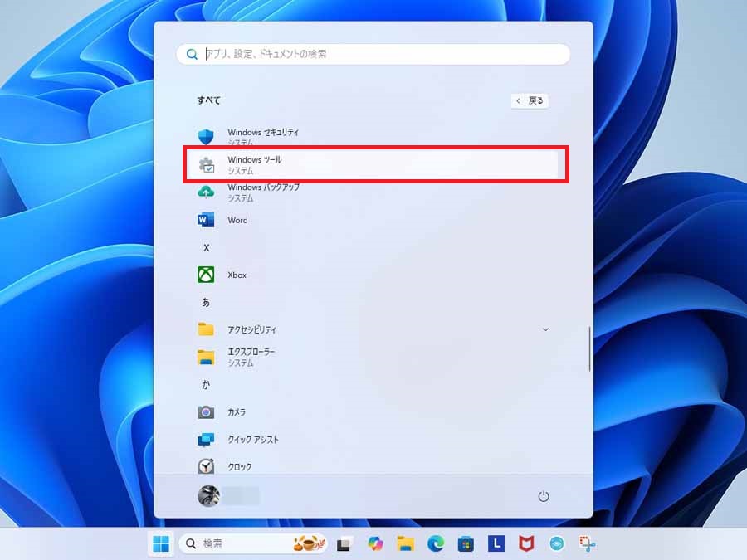Open the Xbox app

tap(237, 275)
